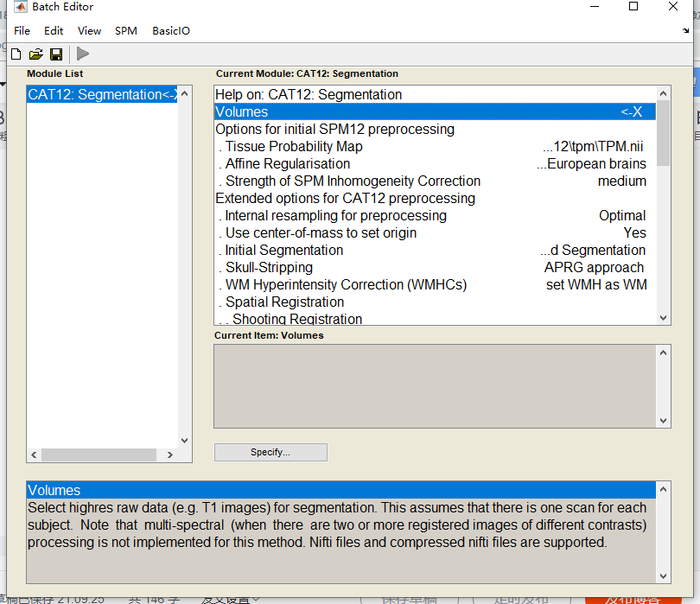Click the "Yes" center-of-mass value

[x=635, y=232]
